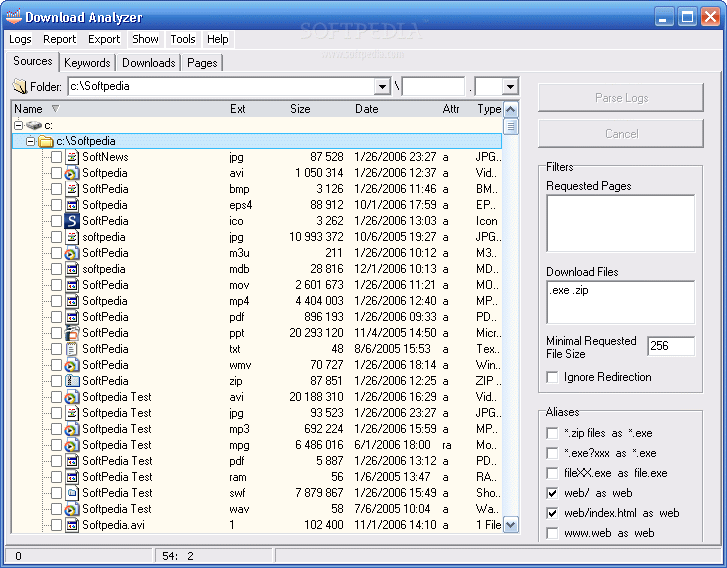Click the icon of SoftPedia pdf file

pos(71,317)
